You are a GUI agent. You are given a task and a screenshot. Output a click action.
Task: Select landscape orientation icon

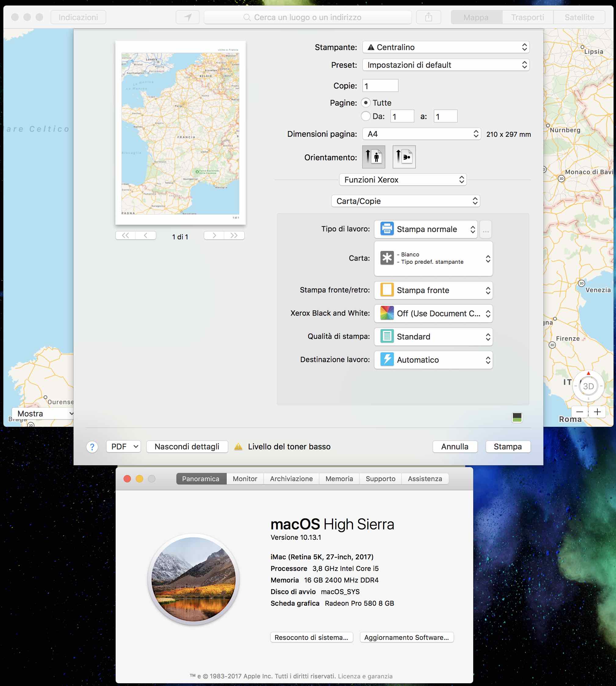[404, 157]
